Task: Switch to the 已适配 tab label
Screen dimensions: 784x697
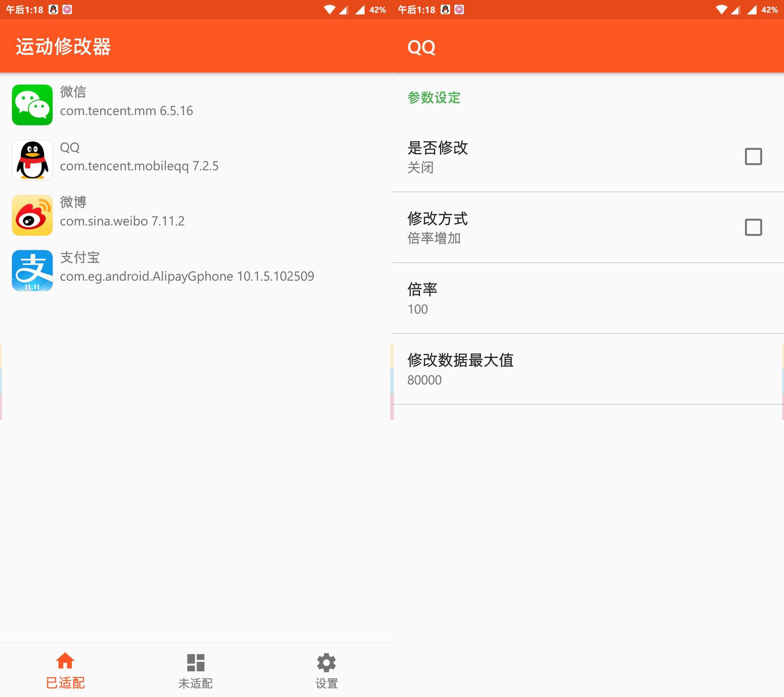Action: pyautogui.click(x=65, y=683)
